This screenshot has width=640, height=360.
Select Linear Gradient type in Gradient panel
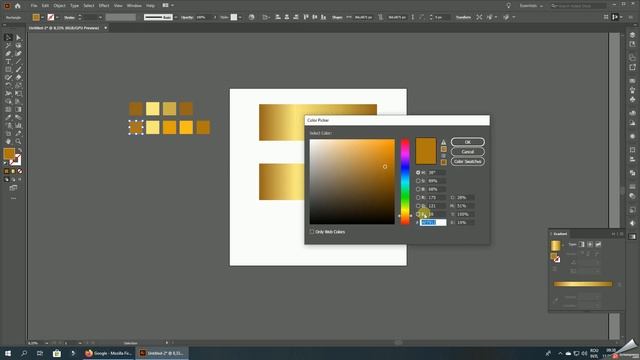pos(582,244)
